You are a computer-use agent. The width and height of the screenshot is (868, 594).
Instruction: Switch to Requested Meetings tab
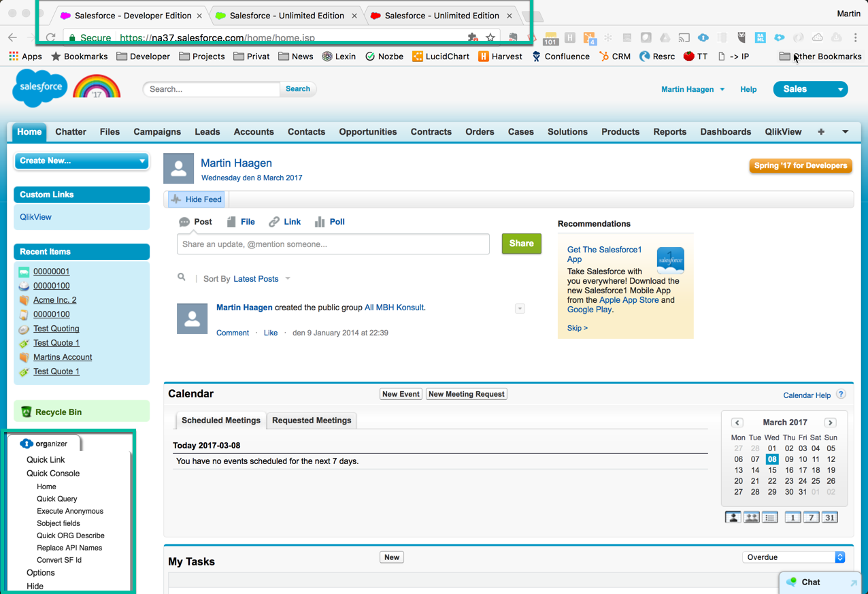coord(312,420)
